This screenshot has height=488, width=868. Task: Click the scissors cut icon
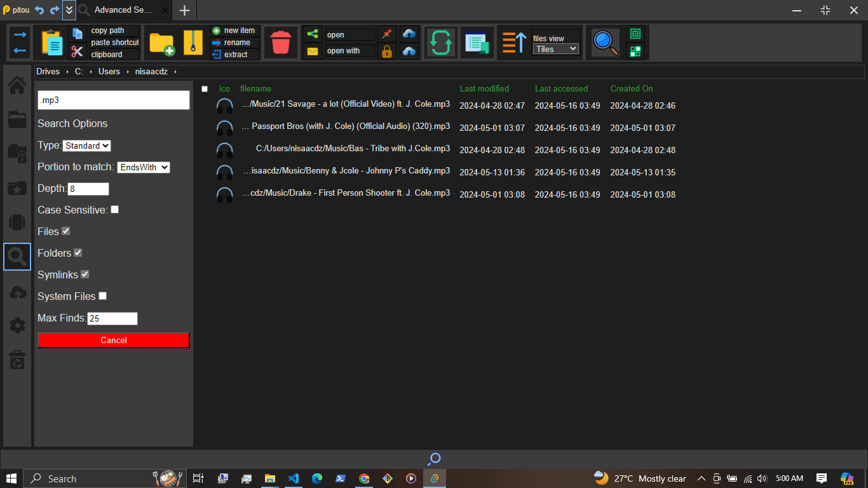[x=78, y=51]
